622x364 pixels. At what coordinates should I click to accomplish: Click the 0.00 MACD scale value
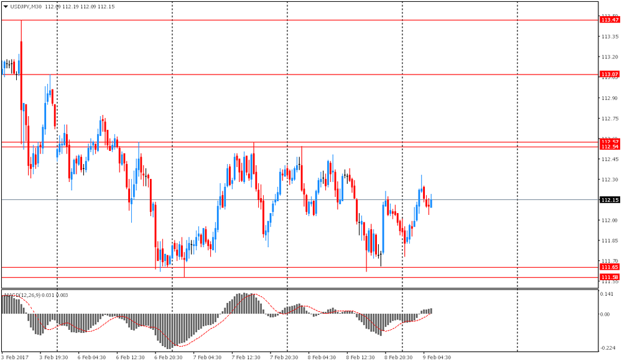tap(605, 314)
